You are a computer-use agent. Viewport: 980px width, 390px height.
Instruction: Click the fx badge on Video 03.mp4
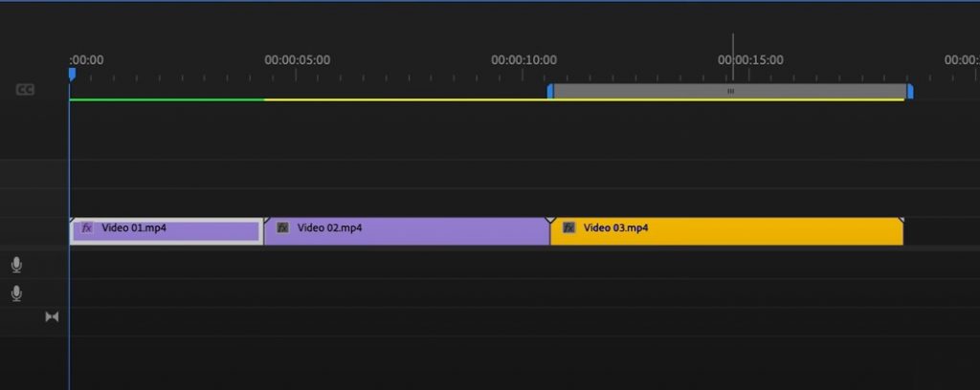(568, 228)
